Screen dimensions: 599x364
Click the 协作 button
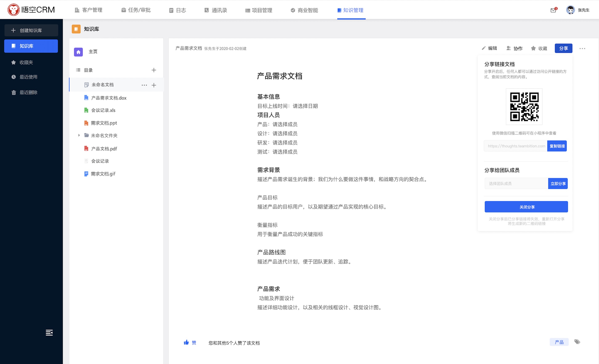pyautogui.click(x=514, y=48)
